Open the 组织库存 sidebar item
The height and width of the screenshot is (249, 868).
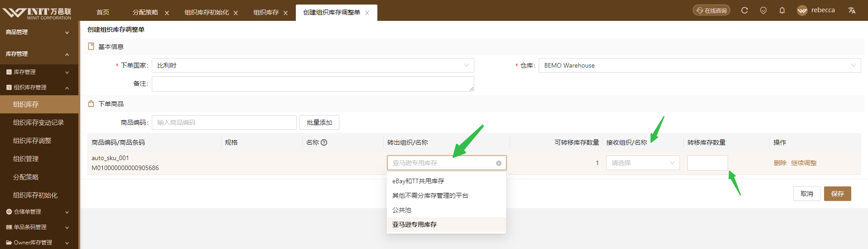pos(39,104)
